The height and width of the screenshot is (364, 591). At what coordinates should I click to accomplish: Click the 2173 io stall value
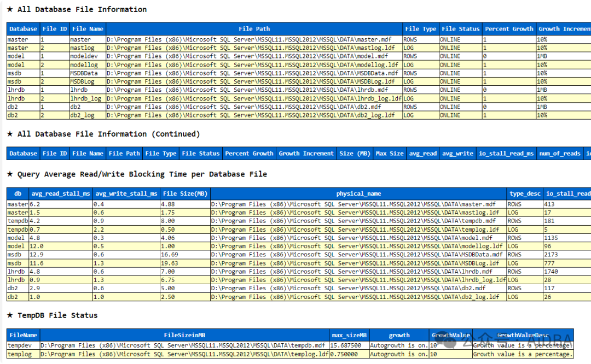tap(551, 255)
